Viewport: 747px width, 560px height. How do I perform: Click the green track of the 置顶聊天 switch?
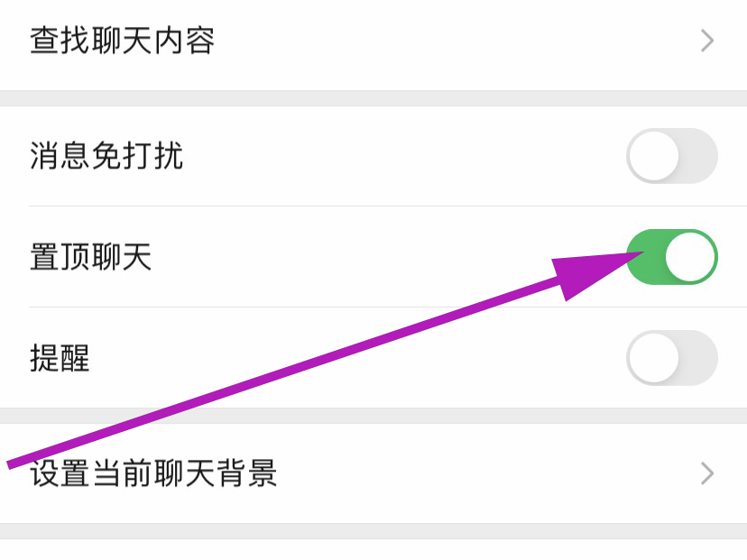[x=644, y=268]
